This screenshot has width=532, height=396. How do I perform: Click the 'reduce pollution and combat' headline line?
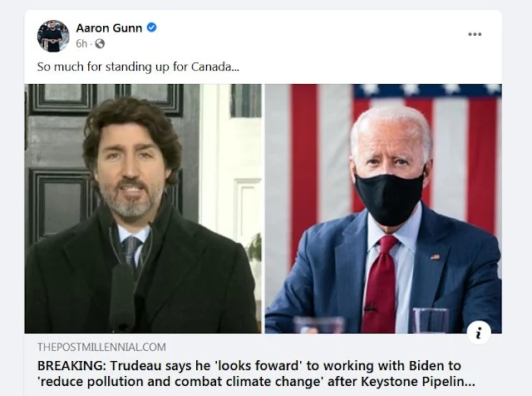point(256,381)
